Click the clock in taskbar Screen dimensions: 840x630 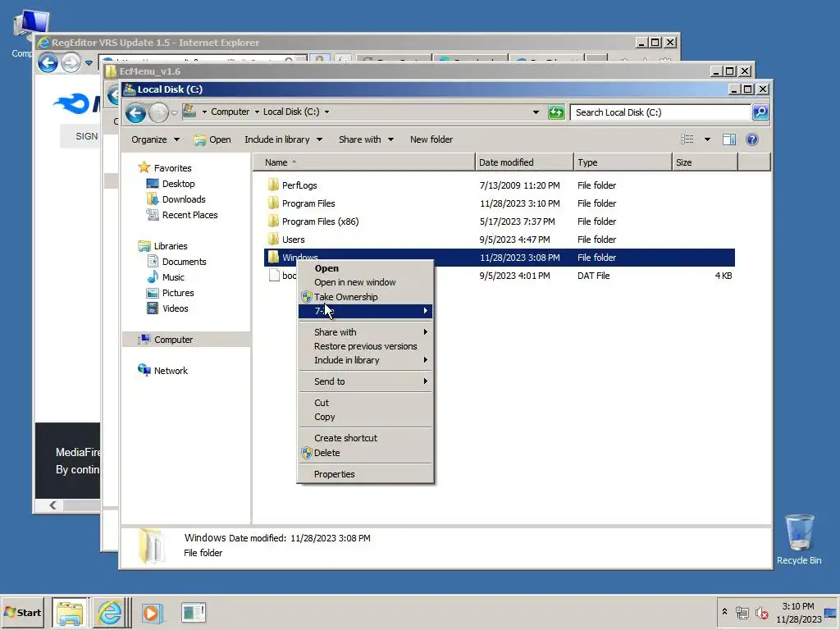click(798, 612)
